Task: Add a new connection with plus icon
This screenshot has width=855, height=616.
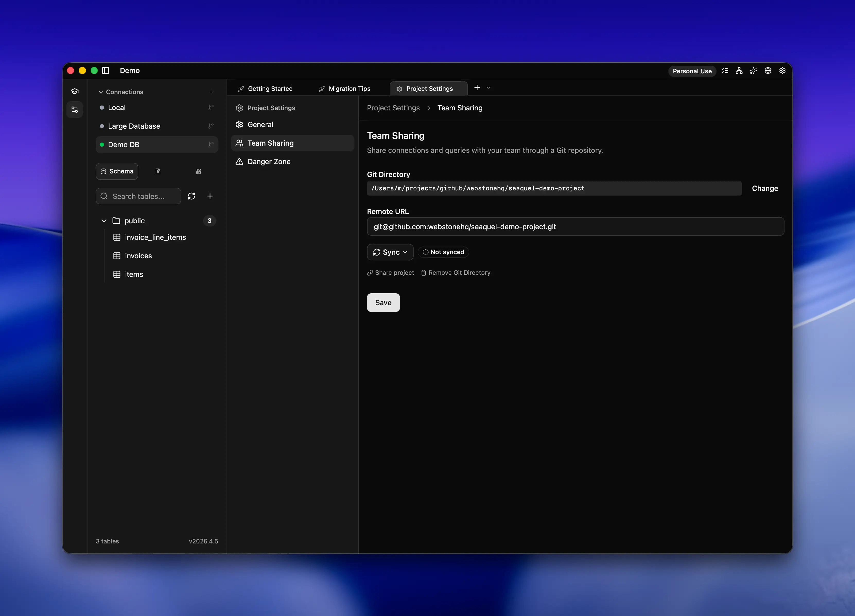Action: pyautogui.click(x=211, y=92)
